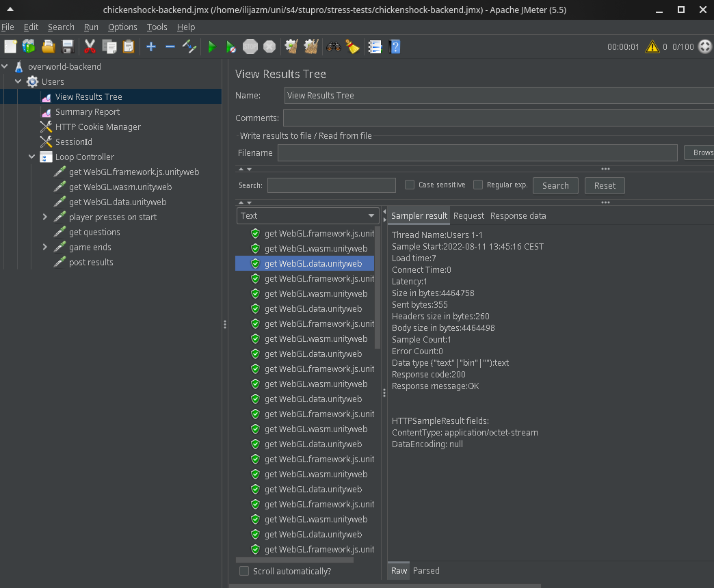Select Summary Report in the tree
This screenshot has height=588, width=714.
click(x=88, y=112)
